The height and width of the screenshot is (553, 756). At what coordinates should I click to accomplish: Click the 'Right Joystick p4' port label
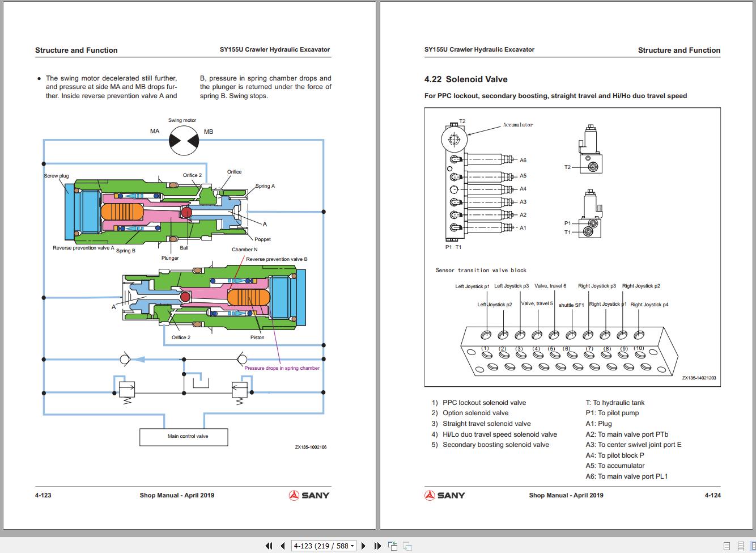coord(649,305)
